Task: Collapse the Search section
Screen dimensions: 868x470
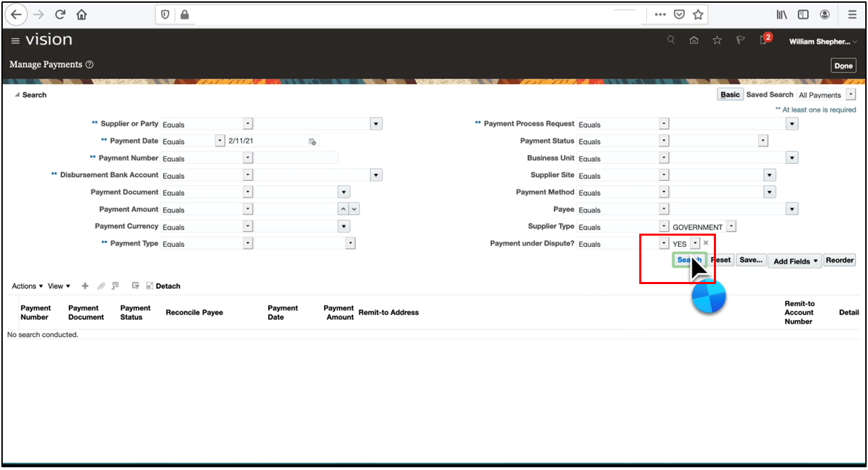Action: click(x=16, y=95)
